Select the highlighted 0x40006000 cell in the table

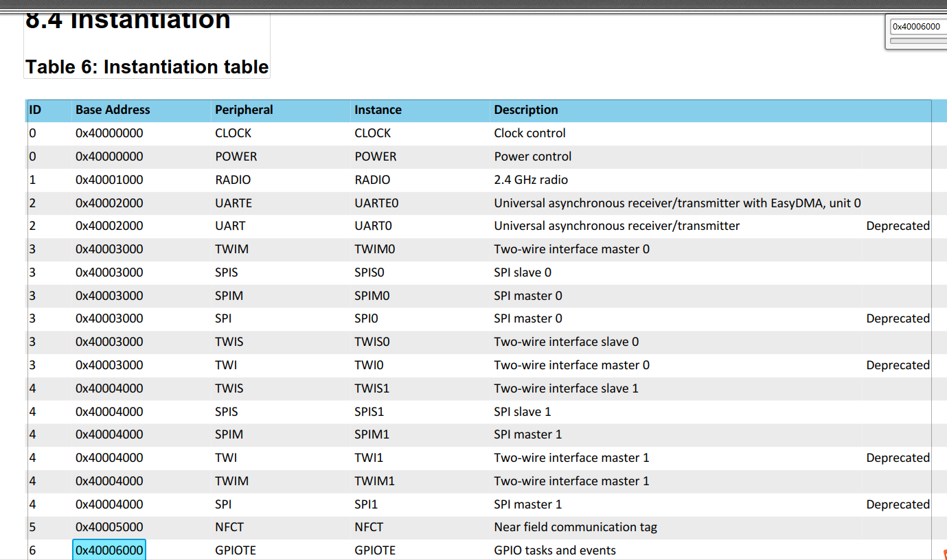(109, 549)
